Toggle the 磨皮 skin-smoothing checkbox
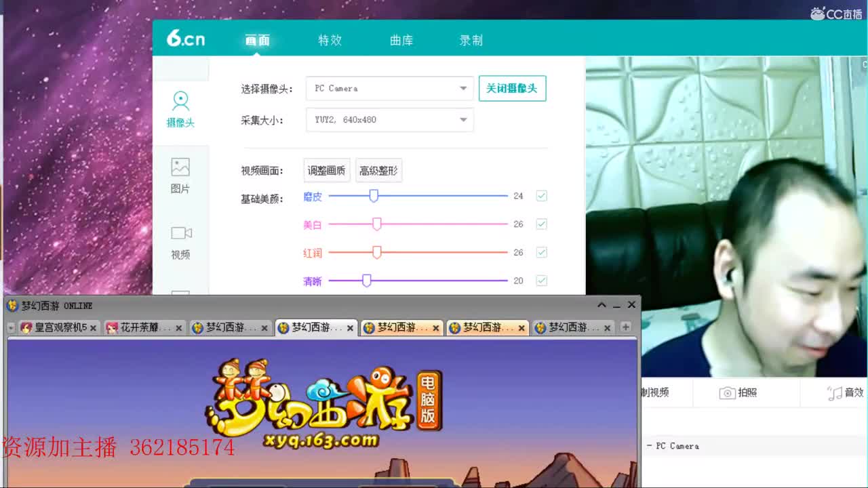Screen dimensions: 868x488 pyautogui.click(x=541, y=196)
